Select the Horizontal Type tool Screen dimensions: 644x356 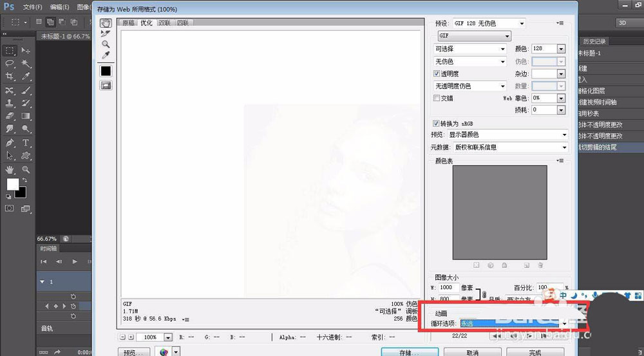pyautogui.click(x=26, y=142)
